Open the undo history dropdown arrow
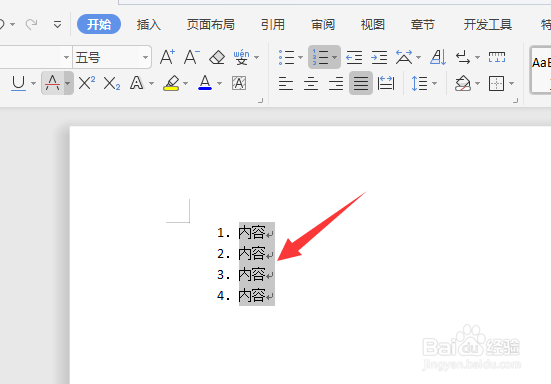Viewport: 551px width, 384px height. point(13,24)
